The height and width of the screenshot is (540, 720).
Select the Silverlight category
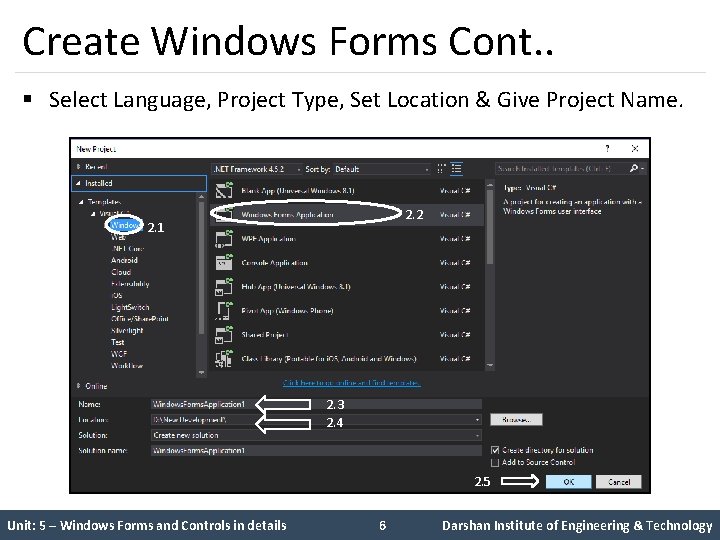127,331
